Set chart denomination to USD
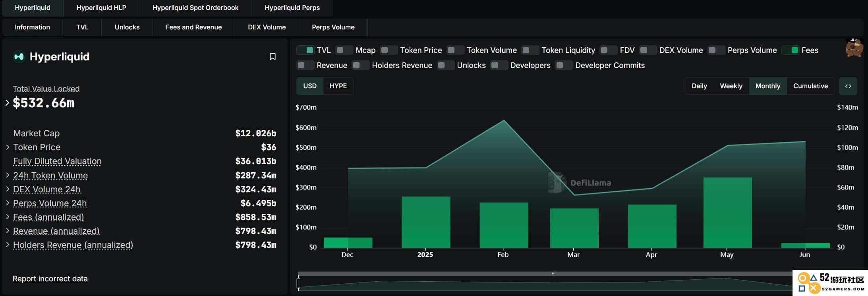Image resolution: width=868 pixels, height=296 pixels. [x=310, y=86]
